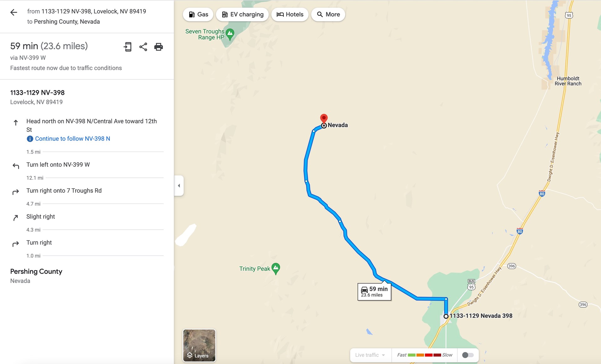Switch map view using Layers thumbnail
Image resolution: width=601 pixels, height=364 pixels.
tap(199, 345)
